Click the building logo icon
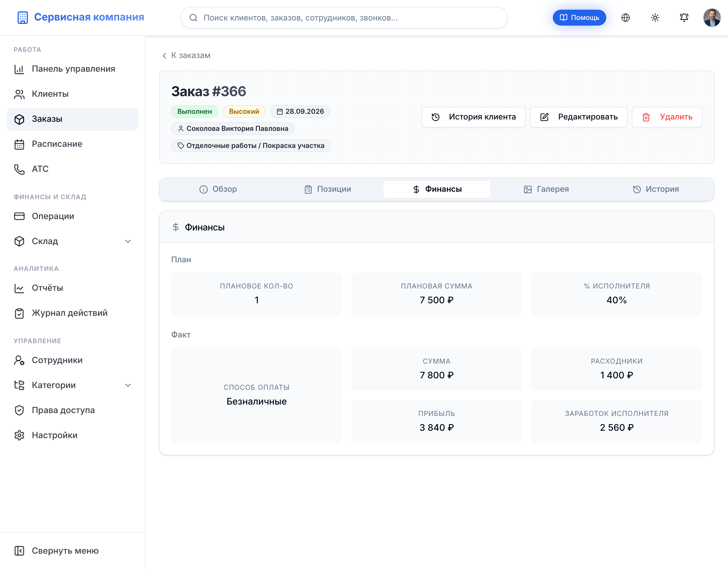This screenshot has width=728, height=569. coord(23,17)
